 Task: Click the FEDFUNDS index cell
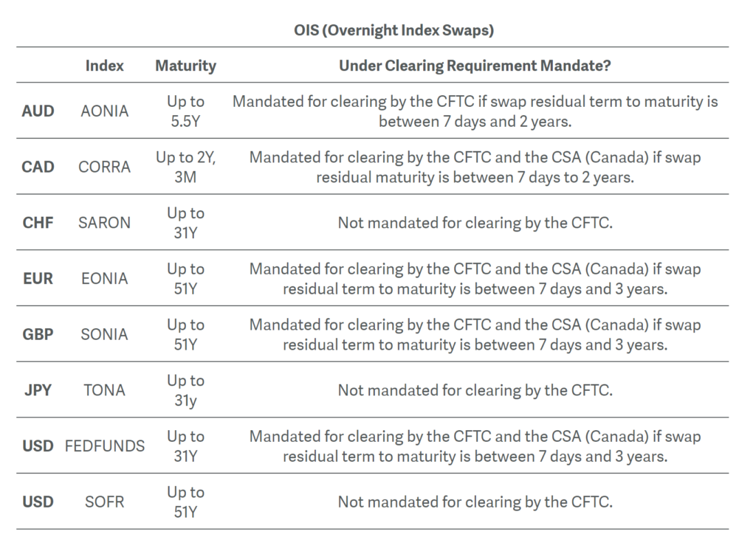104,446
